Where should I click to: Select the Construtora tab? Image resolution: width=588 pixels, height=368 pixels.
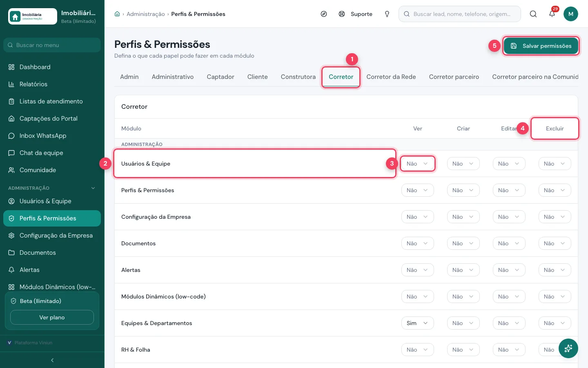pos(298,77)
